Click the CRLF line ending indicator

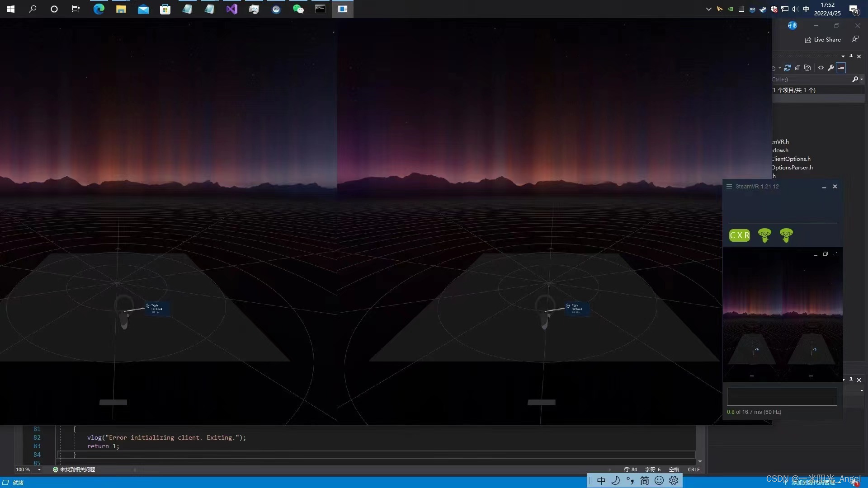[693, 470]
